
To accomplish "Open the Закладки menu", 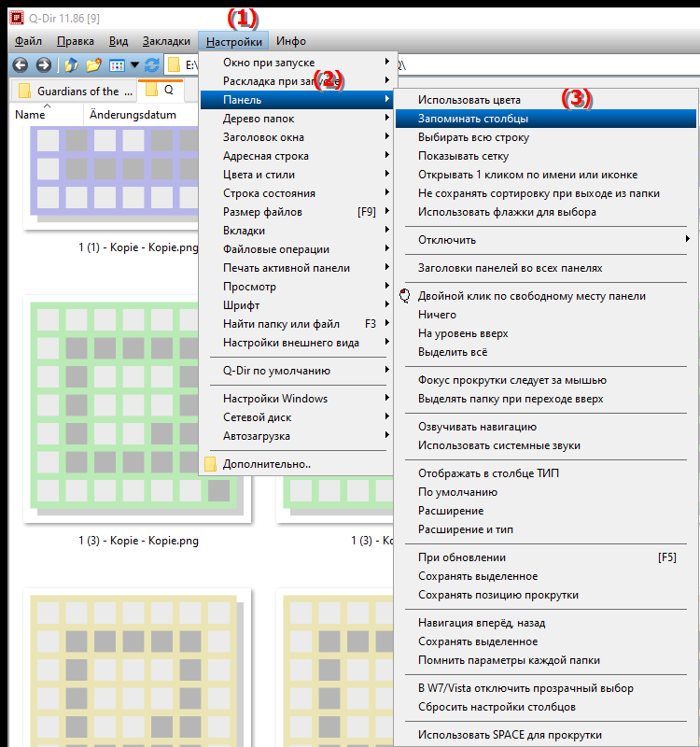I will click(166, 41).
